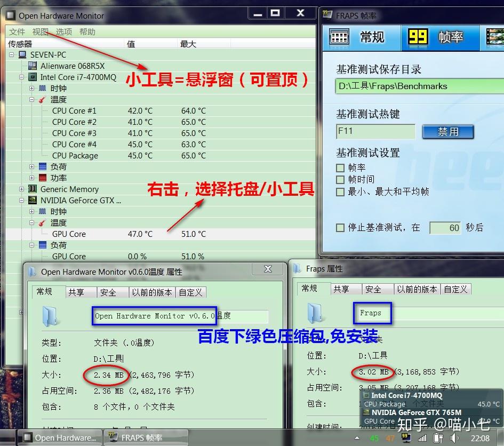Expand the CPU 负荷 node
The width and height of the screenshot is (504, 446).
coord(31,166)
